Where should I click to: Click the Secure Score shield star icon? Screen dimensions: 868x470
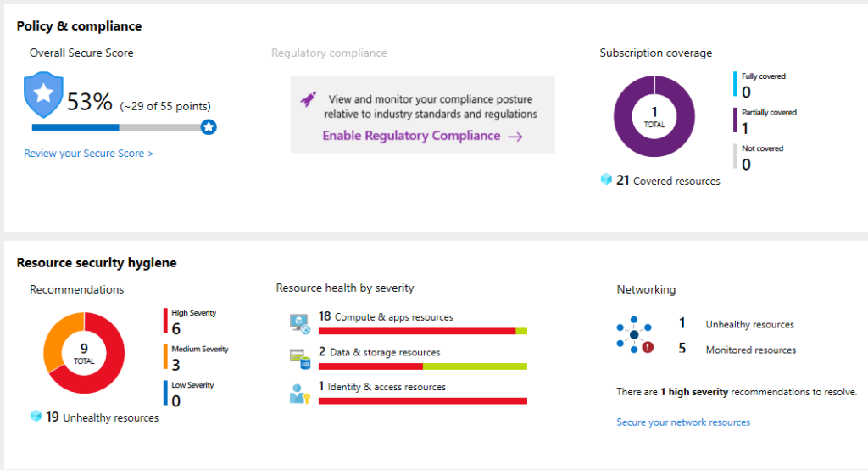[43, 94]
